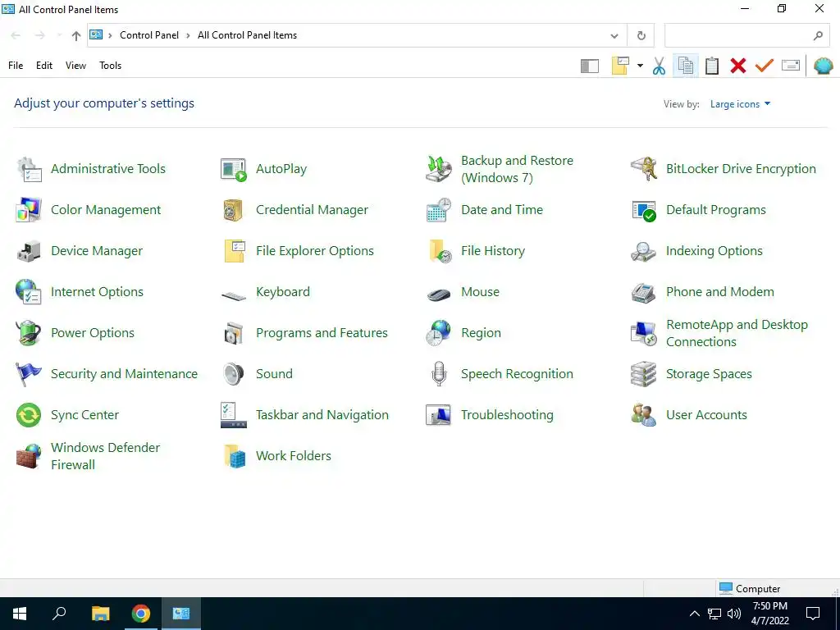This screenshot has height=630, width=840.
Task: Open the Work Folders icon
Action: click(234, 456)
